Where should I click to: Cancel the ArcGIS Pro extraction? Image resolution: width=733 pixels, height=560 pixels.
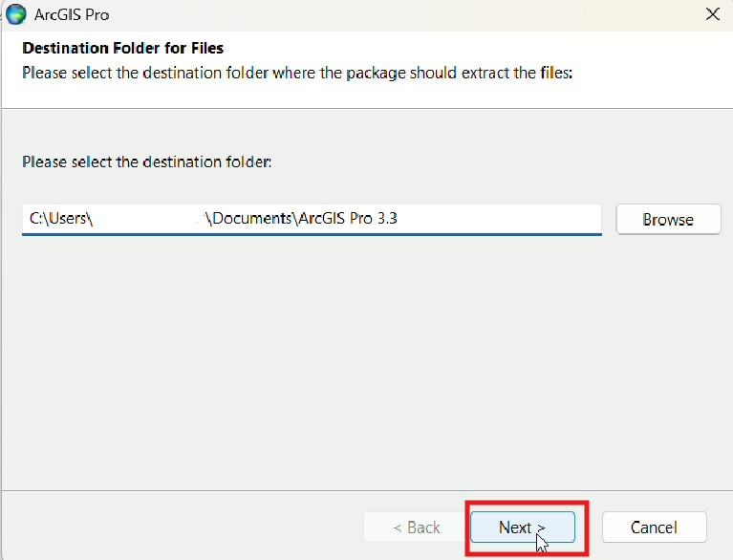click(654, 528)
